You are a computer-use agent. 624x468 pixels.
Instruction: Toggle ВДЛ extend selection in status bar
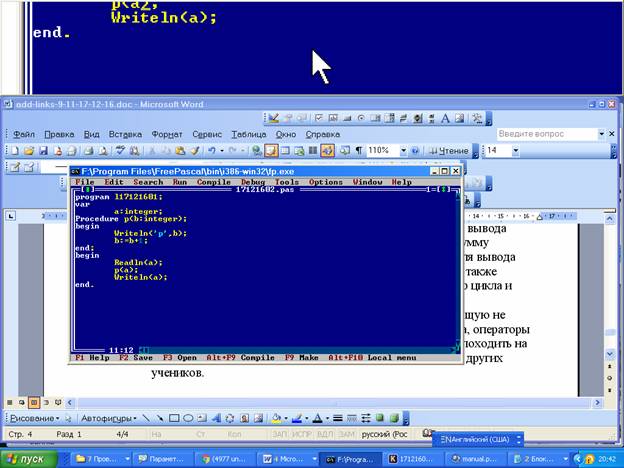pyautogui.click(x=324, y=434)
